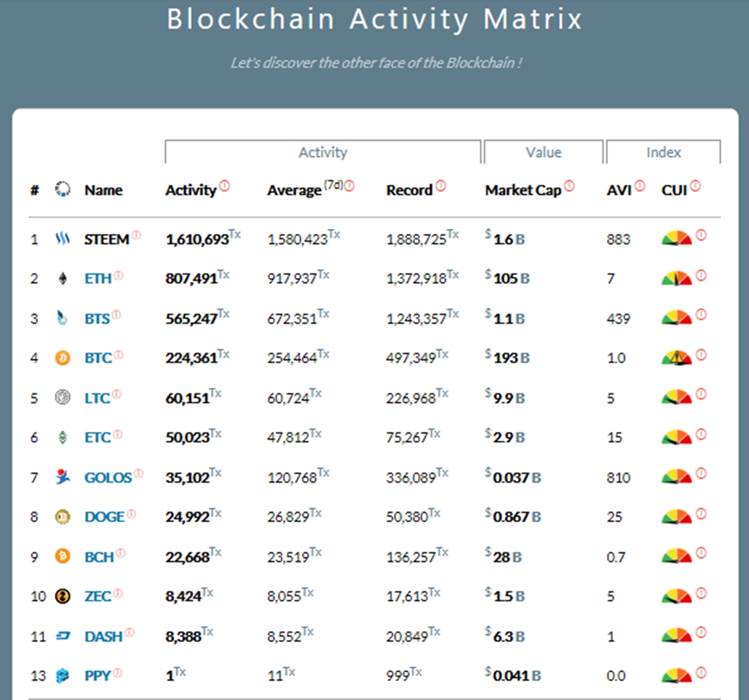The width and height of the screenshot is (749, 700).
Task: Click the PPY cube logo icon
Action: tap(63, 675)
